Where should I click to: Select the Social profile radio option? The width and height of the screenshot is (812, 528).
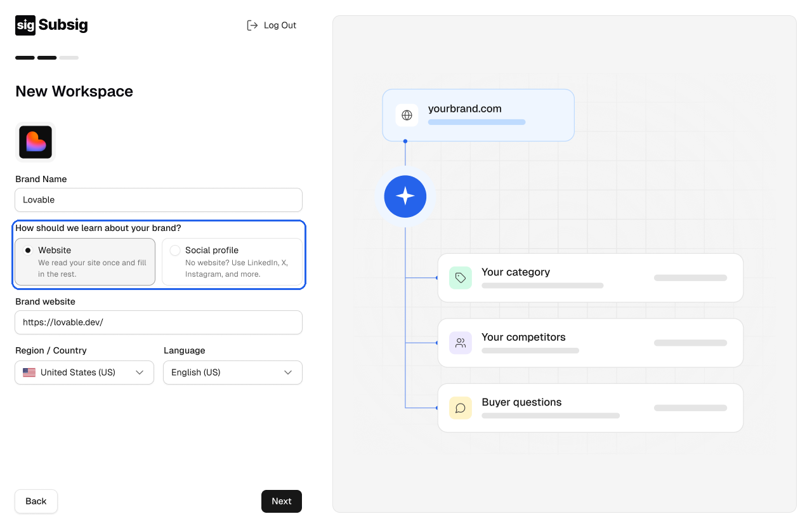coord(232,261)
